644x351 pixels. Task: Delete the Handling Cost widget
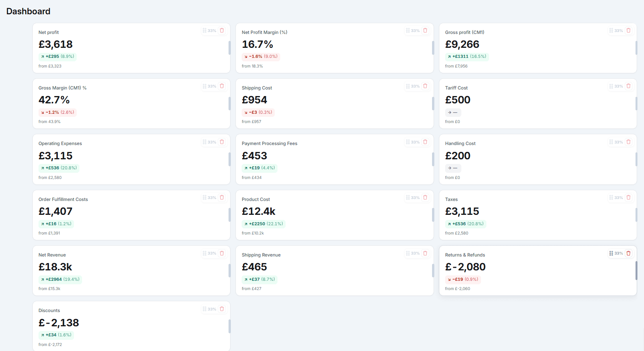tap(629, 142)
